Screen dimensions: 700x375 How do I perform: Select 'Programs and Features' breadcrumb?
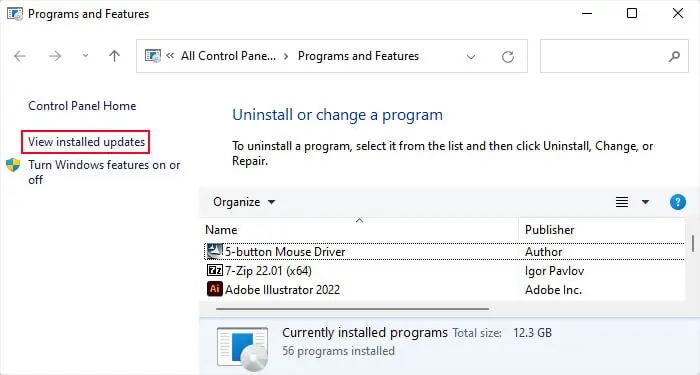tap(358, 56)
